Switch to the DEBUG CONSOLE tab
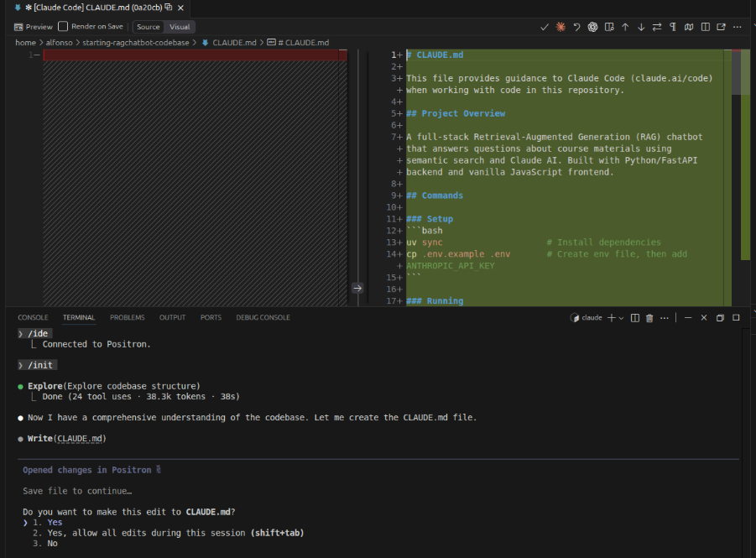 [263, 317]
